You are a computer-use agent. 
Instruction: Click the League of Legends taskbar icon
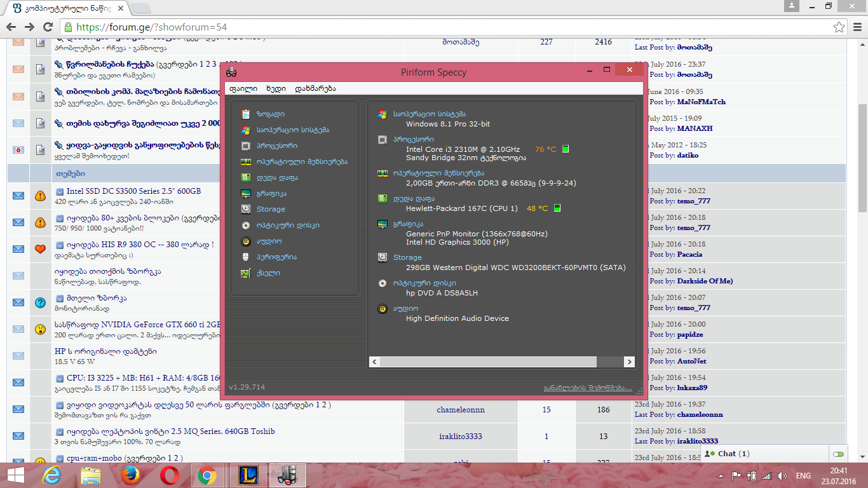click(x=248, y=475)
